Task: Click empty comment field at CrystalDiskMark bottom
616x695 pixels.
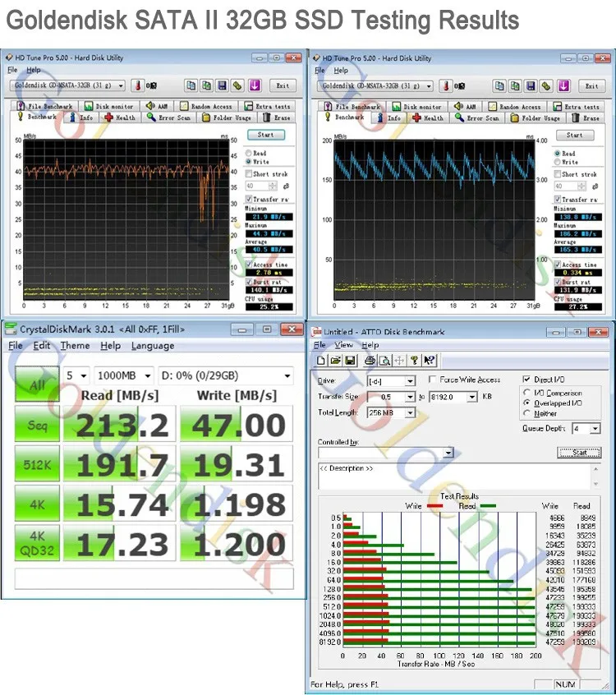Action: (154, 579)
